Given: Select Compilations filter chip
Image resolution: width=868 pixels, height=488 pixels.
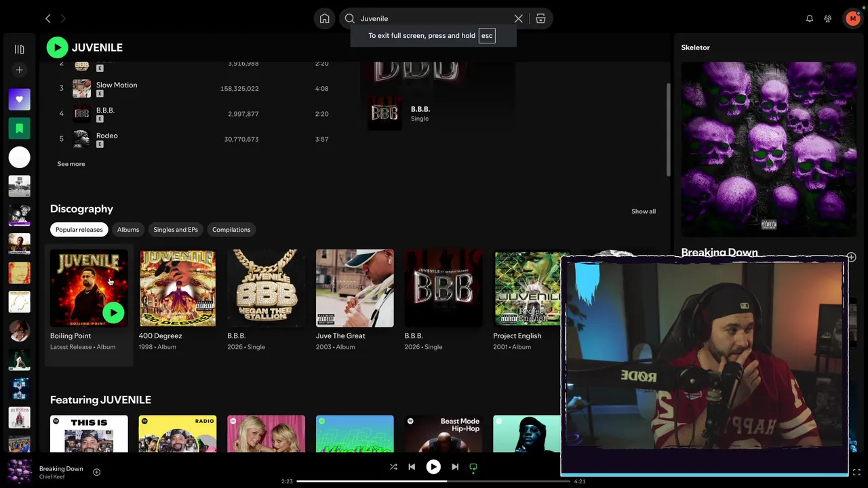Looking at the screenshot, I should click(231, 230).
